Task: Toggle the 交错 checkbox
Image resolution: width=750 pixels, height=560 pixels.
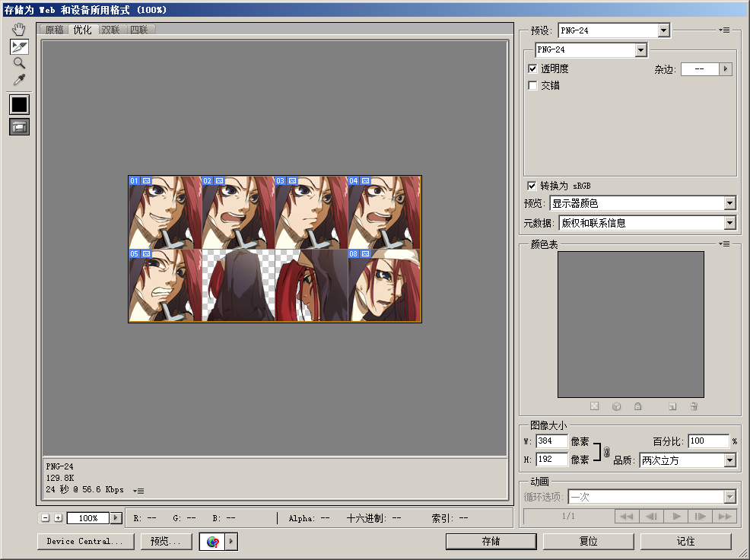Action: point(532,85)
